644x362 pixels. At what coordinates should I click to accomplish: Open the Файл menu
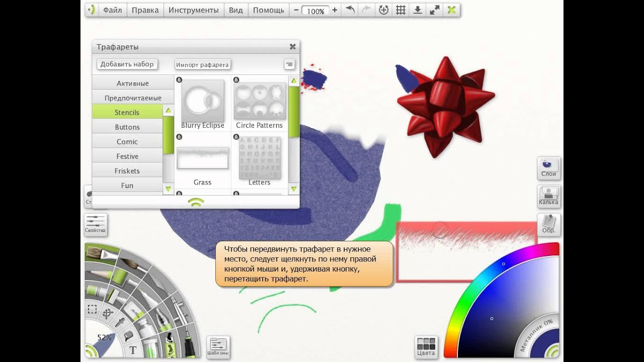113,10
